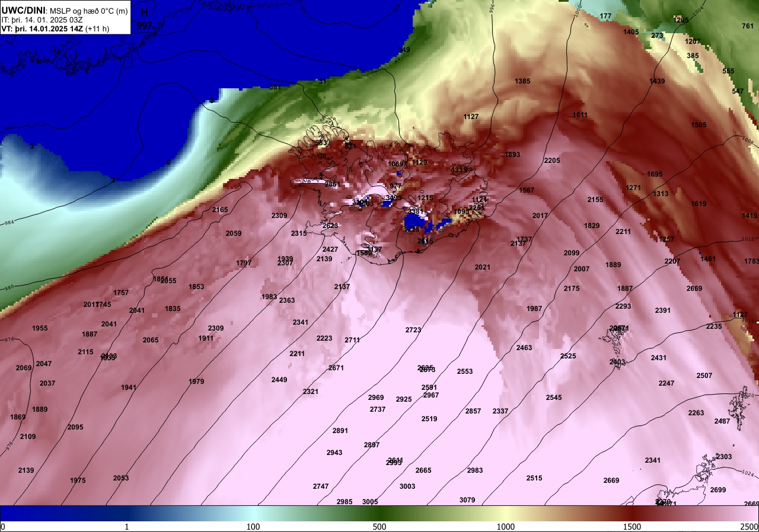This screenshot has width=759, height=532.
Task: Click the map value '2545'
Action: coord(554,398)
